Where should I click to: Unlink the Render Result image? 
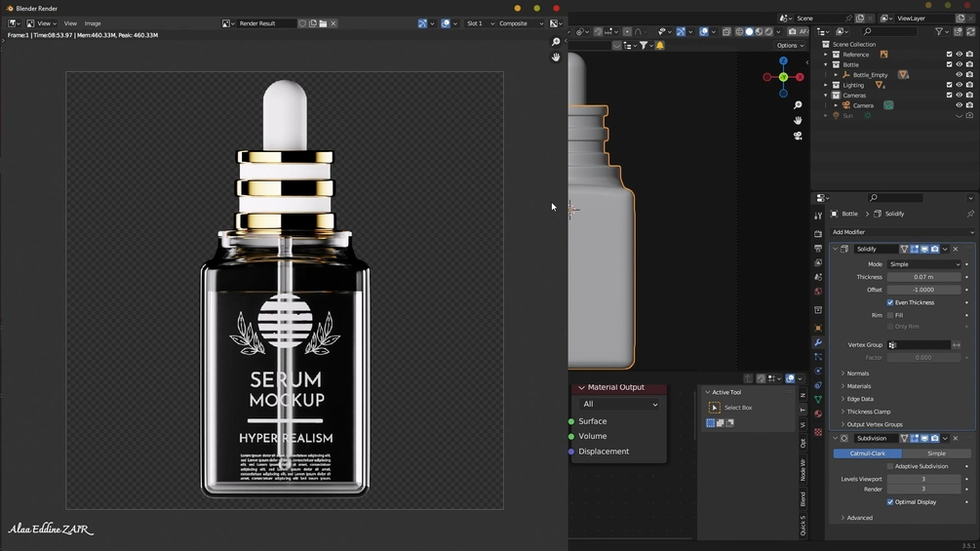[333, 23]
